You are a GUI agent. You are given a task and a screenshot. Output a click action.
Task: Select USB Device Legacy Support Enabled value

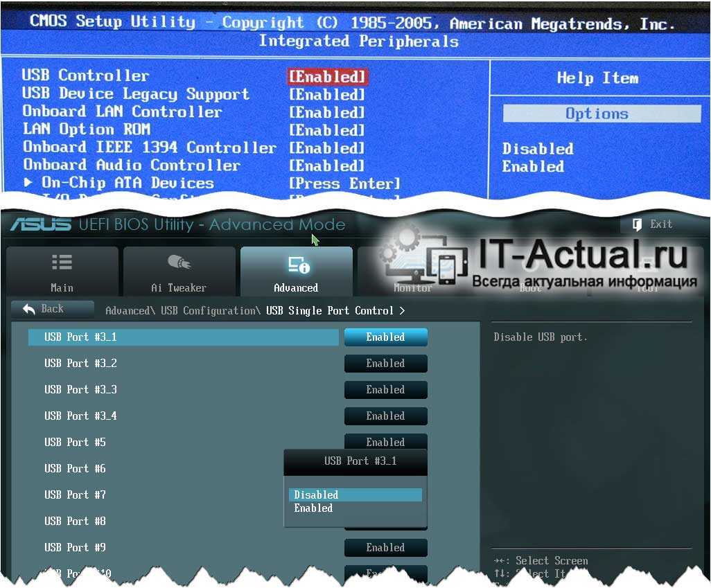point(327,95)
